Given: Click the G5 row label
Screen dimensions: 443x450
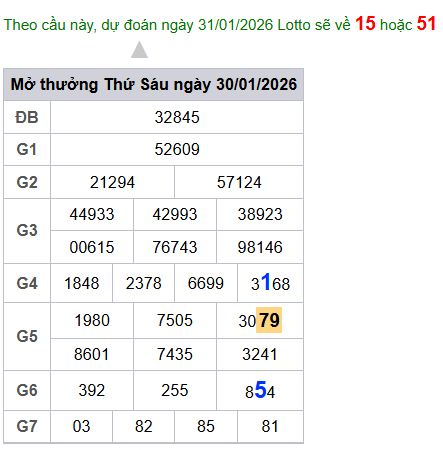Looking at the screenshot, I should click(27, 336).
